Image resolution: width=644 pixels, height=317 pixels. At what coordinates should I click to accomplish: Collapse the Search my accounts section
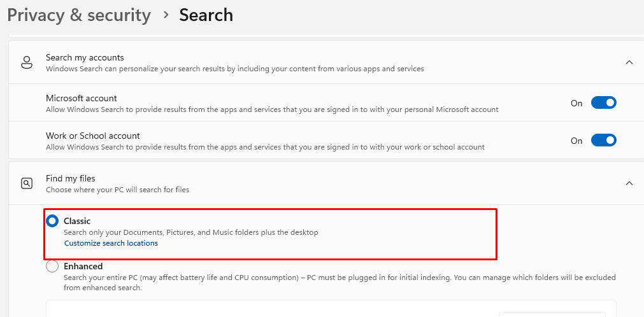629,62
